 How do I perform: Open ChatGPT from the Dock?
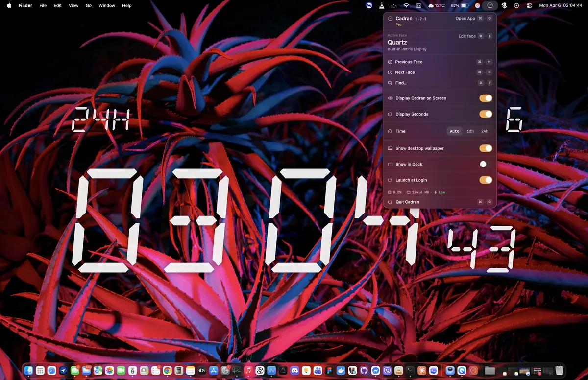click(x=260, y=371)
